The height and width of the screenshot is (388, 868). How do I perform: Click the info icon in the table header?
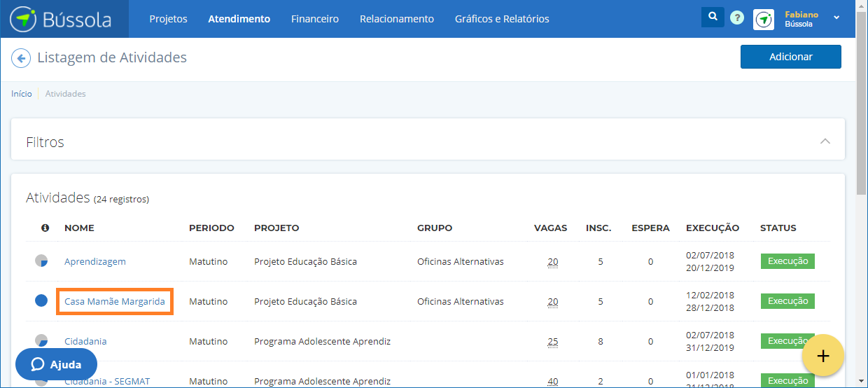pyautogui.click(x=45, y=228)
